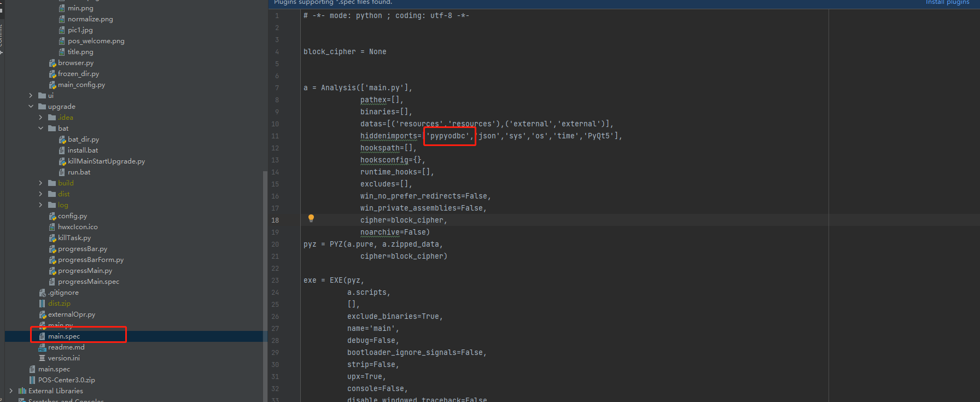980x402 pixels.
Task: Click the progressBarForm.py file icon
Action: point(52,260)
